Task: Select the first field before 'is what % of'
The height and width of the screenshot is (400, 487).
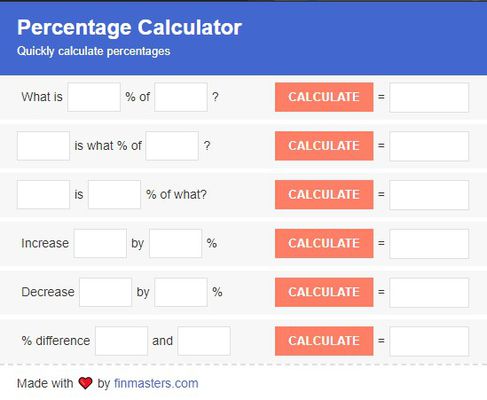Action: tap(43, 146)
